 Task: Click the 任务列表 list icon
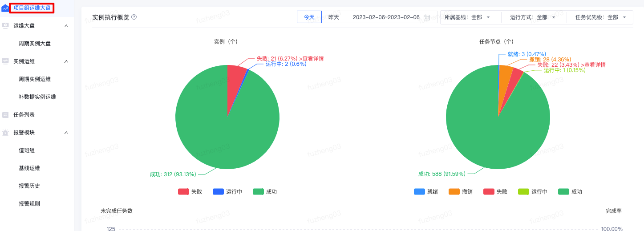click(5, 115)
